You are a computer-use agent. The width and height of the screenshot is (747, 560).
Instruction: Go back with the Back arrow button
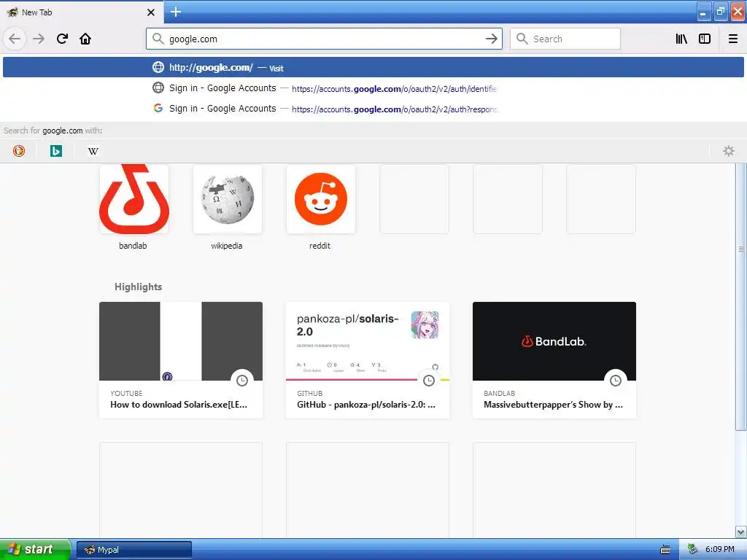(x=15, y=39)
